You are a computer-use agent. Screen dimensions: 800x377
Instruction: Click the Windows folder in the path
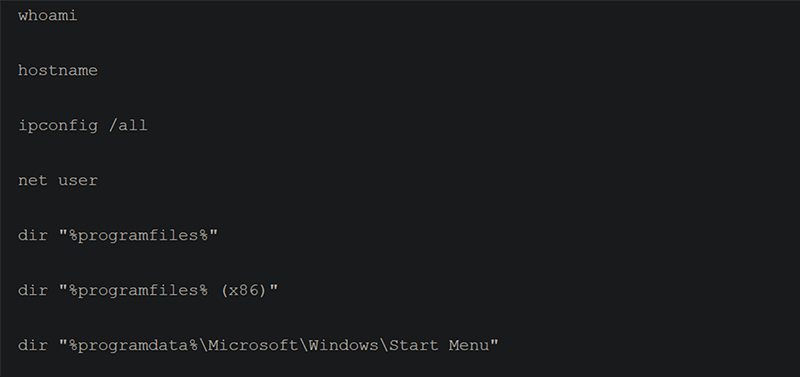point(343,345)
